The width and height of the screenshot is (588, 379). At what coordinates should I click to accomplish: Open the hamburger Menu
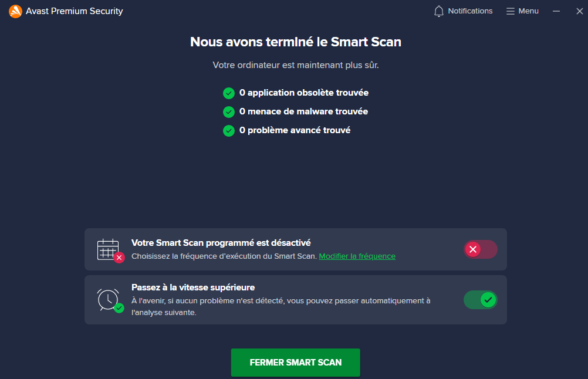522,11
